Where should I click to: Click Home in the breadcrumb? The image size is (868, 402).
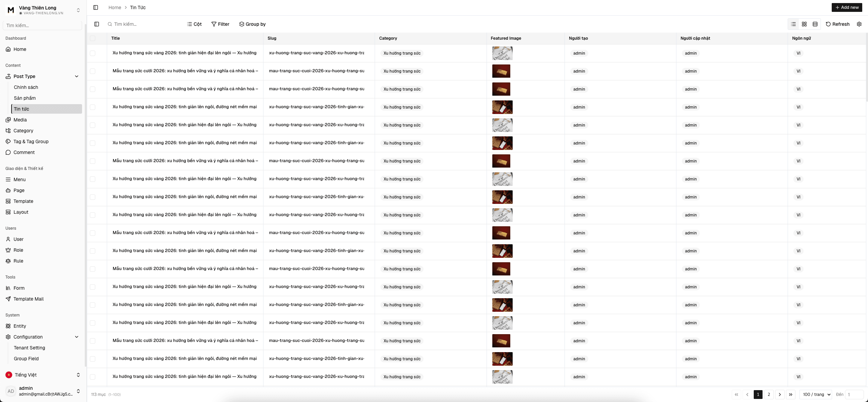point(115,7)
